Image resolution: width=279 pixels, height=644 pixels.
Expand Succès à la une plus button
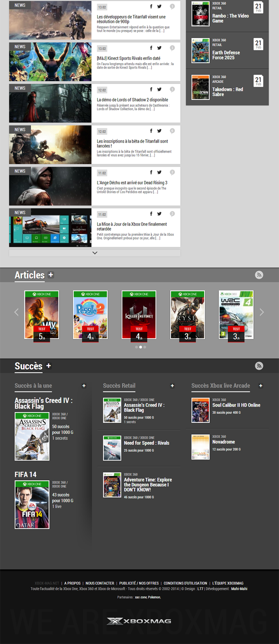tap(84, 386)
